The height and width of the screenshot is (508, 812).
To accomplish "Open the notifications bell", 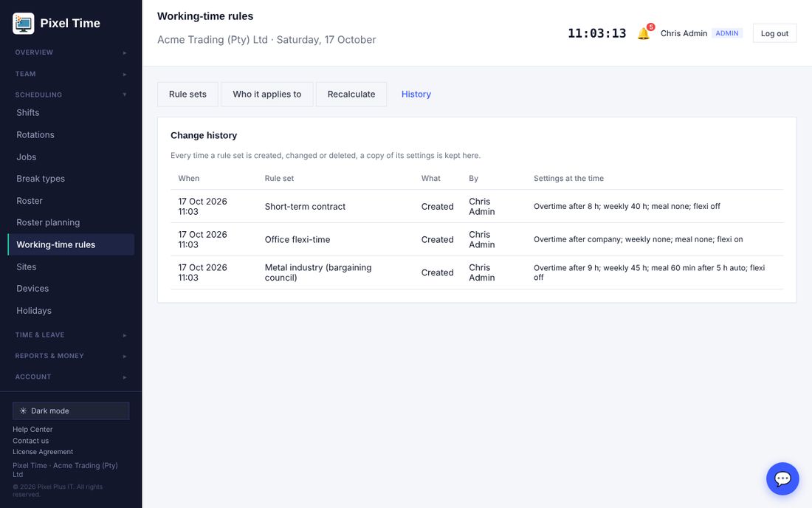I will [x=644, y=34].
